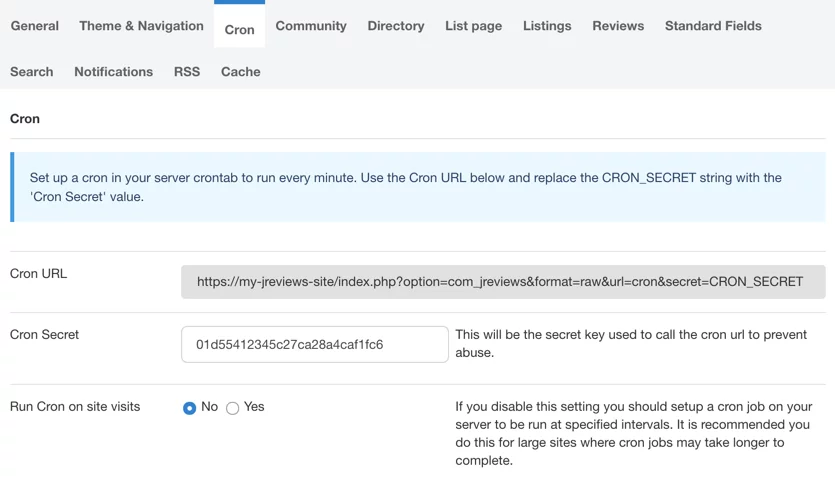The height and width of the screenshot is (482, 835).
Task: Switch to the Search tab
Action: tap(32, 72)
